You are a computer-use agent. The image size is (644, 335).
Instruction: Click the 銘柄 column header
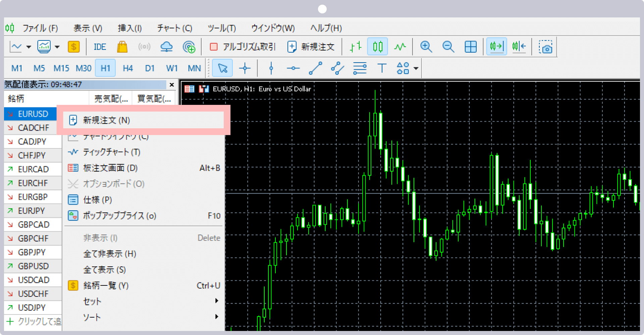[x=47, y=98]
